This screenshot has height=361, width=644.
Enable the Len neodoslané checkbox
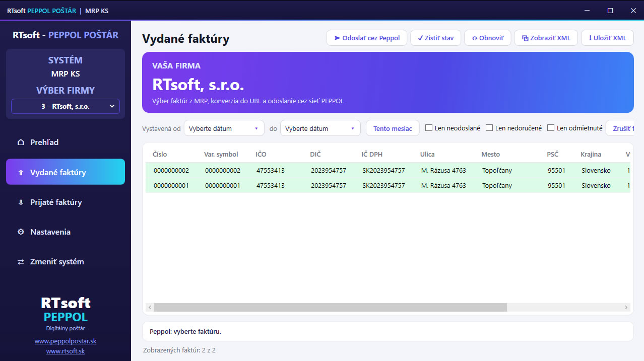pos(429,128)
